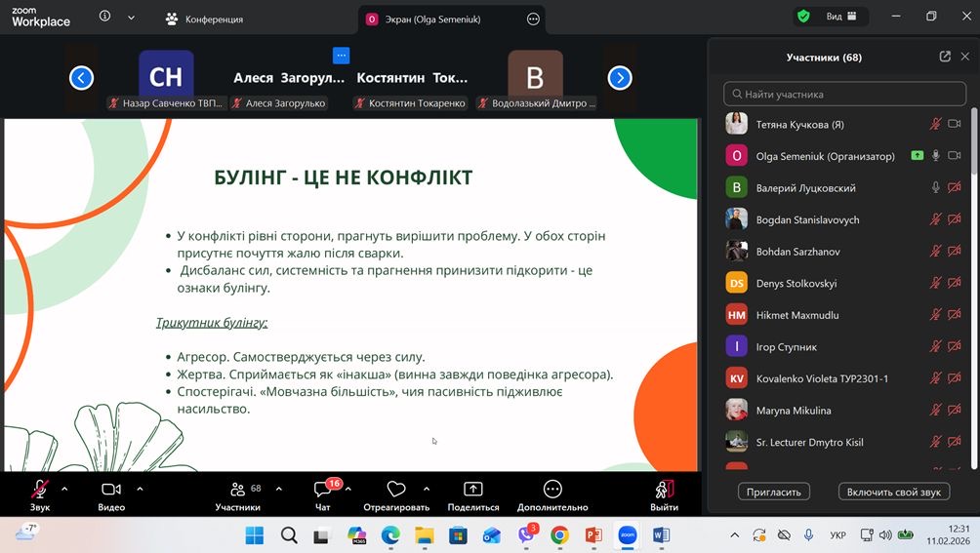Click the green encryption shield icon

pyautogui.click(x=803, y=17)
